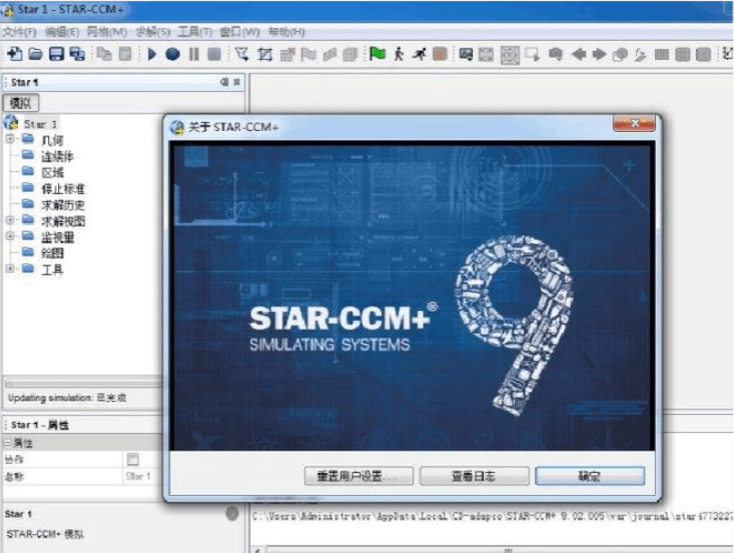Viewport: 734px width, 553px height.
Task: Click the running man run icon
Action: (419, 54)
